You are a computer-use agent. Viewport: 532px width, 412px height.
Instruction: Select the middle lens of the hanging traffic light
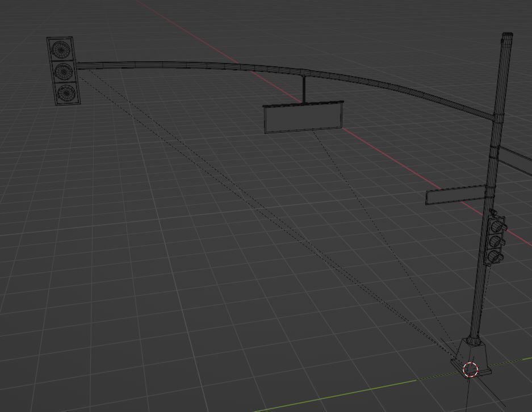64,71
